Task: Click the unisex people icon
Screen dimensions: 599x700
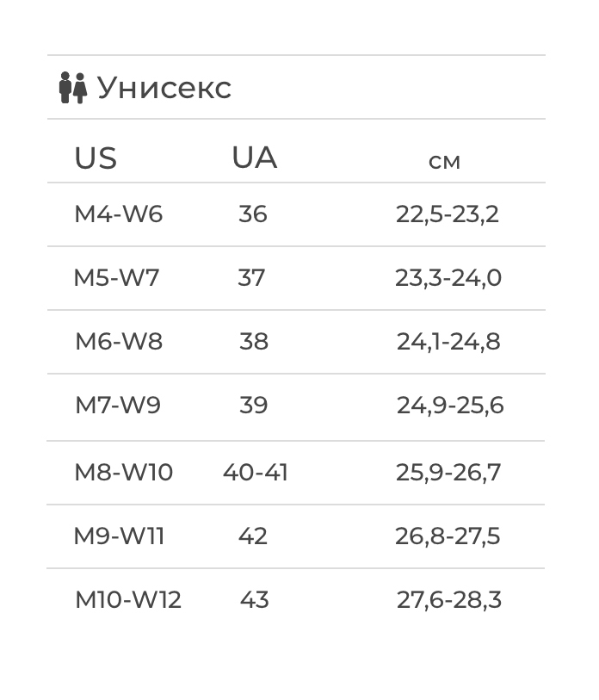Action: coord(73,88)
